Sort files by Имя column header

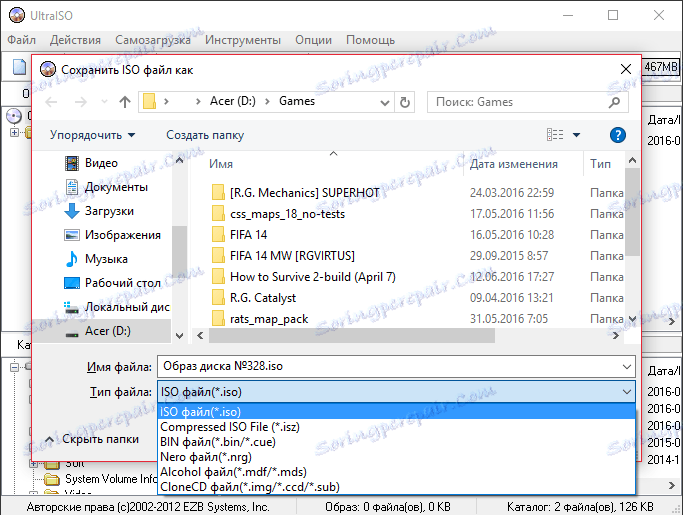pyautogui.click(x=221, y=164)
